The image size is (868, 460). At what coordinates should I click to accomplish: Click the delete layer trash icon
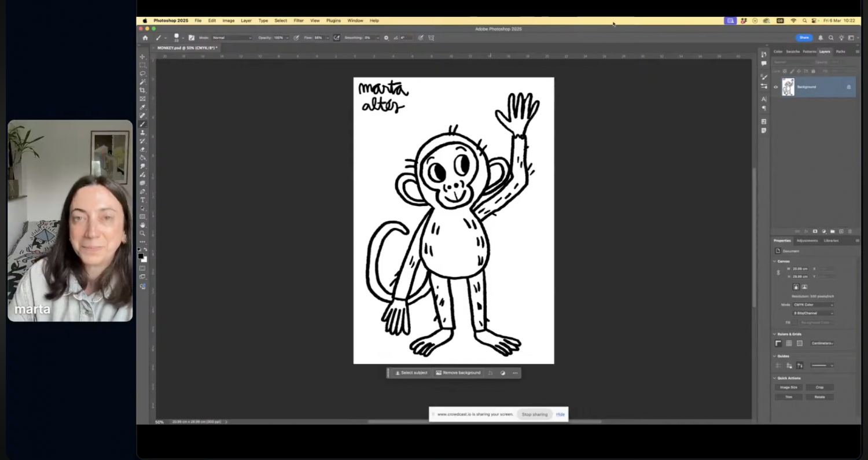click(x=849, y=231)
